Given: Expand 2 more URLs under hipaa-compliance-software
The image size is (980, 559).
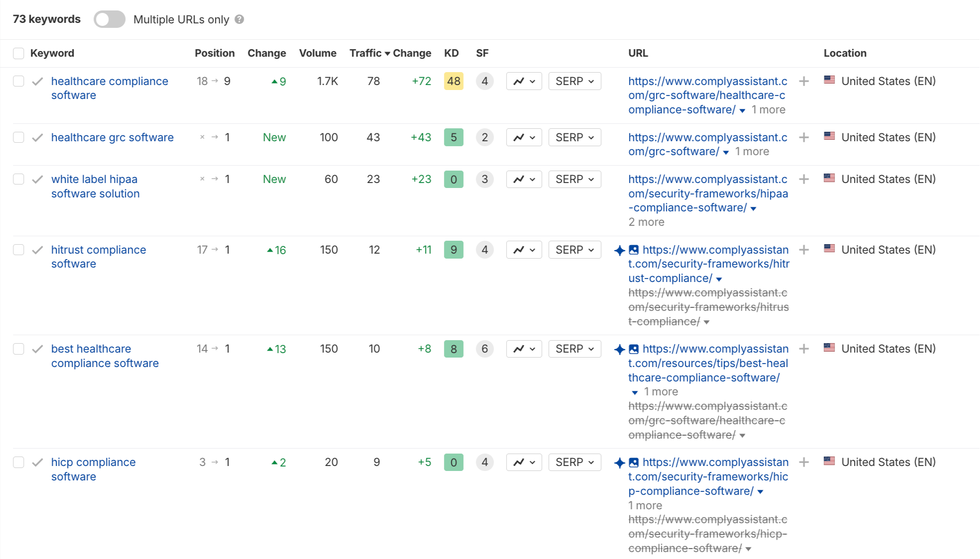Looking at the screenshot, I should [x=646, y=222].
